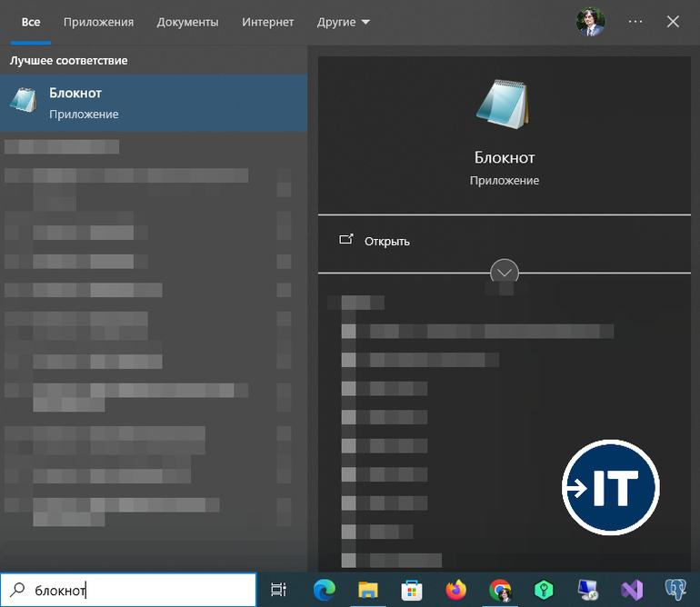700x607 pixels.
Task: Close the search panel with X
Action: click(x=673, y=22)
